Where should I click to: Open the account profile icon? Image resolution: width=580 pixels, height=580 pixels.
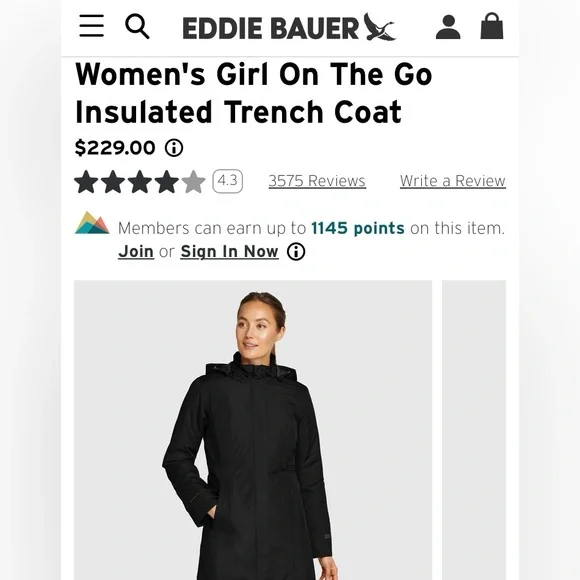pyautogui.click(x=448, y=27)
